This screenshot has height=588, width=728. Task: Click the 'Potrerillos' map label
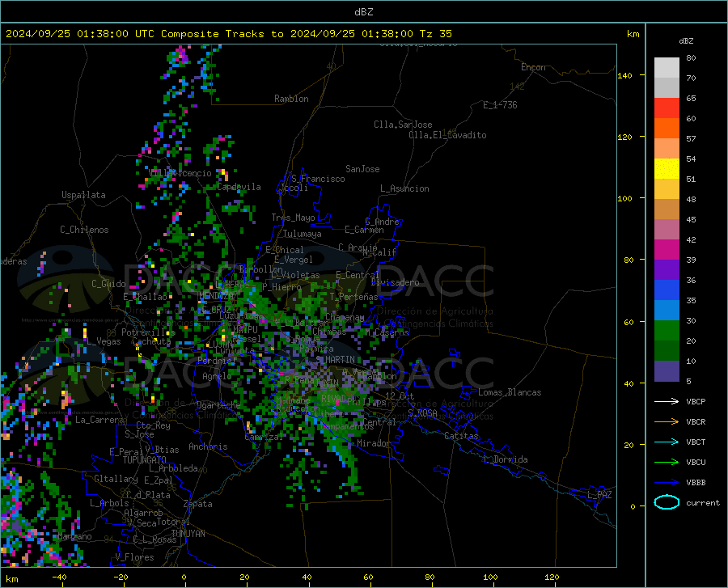(149, 332)
